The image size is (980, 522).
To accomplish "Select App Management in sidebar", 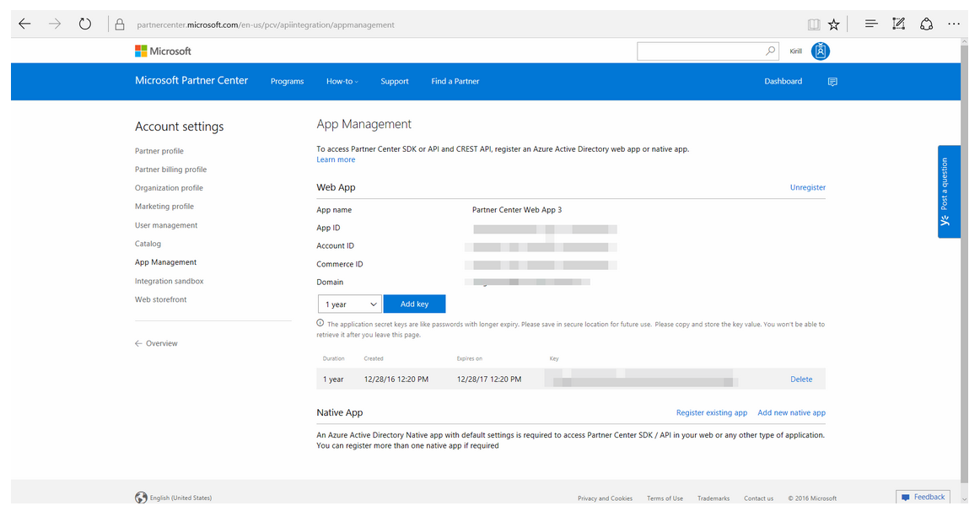I will tap(165, 262).
